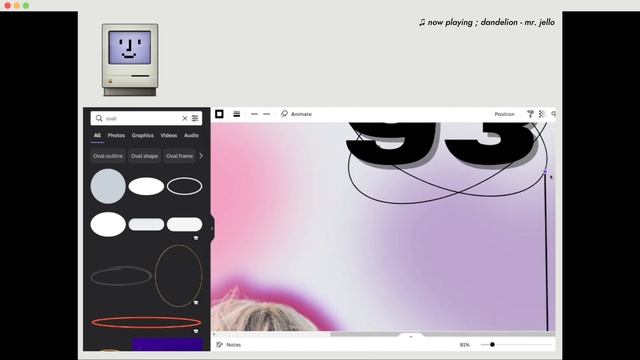Add the wide red oval outline
The image size is (640, 360).
click(146, 322)
